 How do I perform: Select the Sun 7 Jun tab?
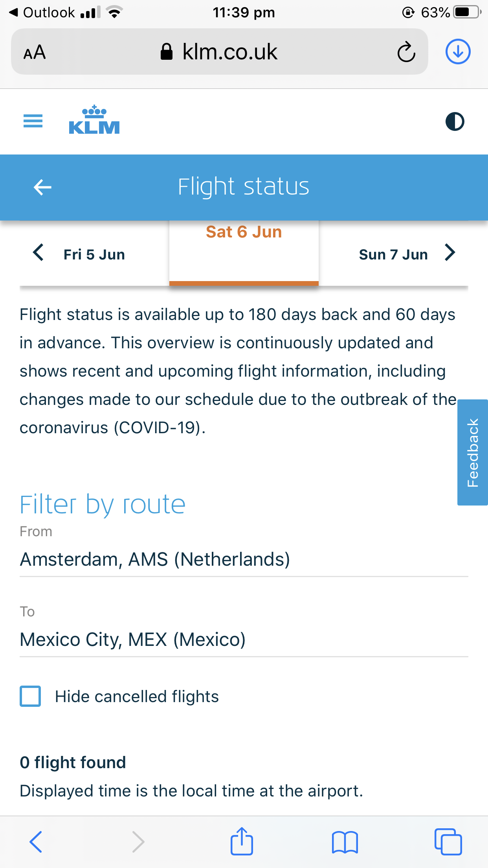click(x=393, y=255)
